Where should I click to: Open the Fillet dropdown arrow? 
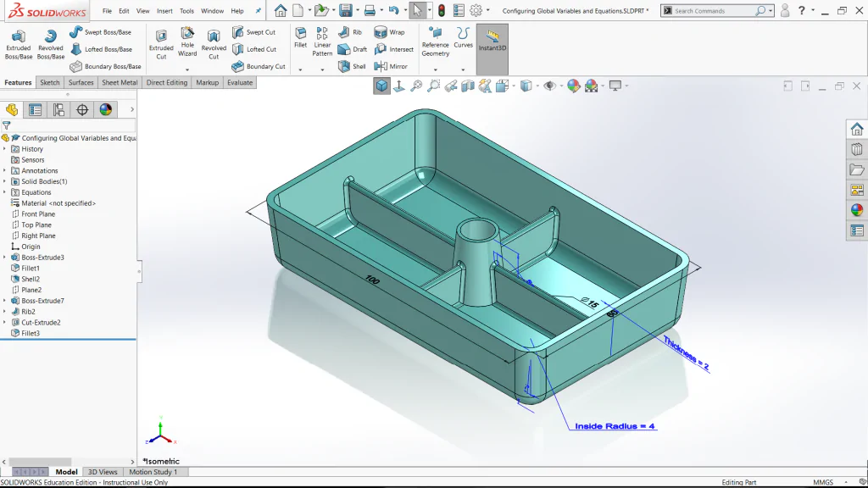[301, 69]
